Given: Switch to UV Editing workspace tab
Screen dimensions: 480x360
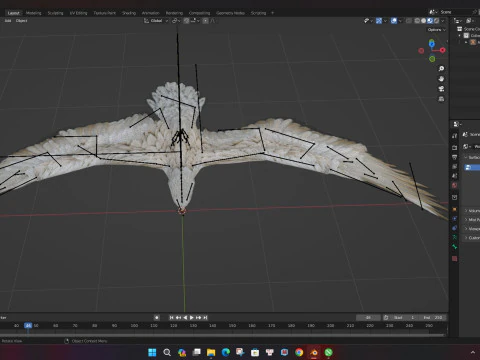Looking at the screenshot, I should tap(78, 13).
